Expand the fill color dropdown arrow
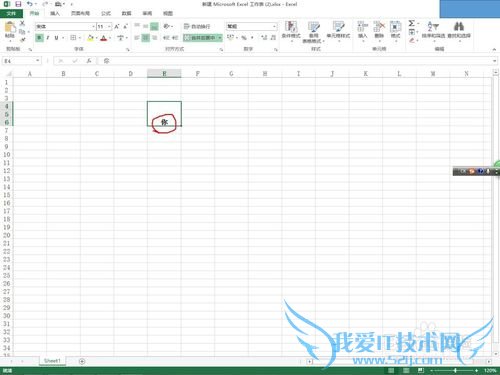Image resolution: width=500 pixels, height=375 pixels. coord(96,38)
